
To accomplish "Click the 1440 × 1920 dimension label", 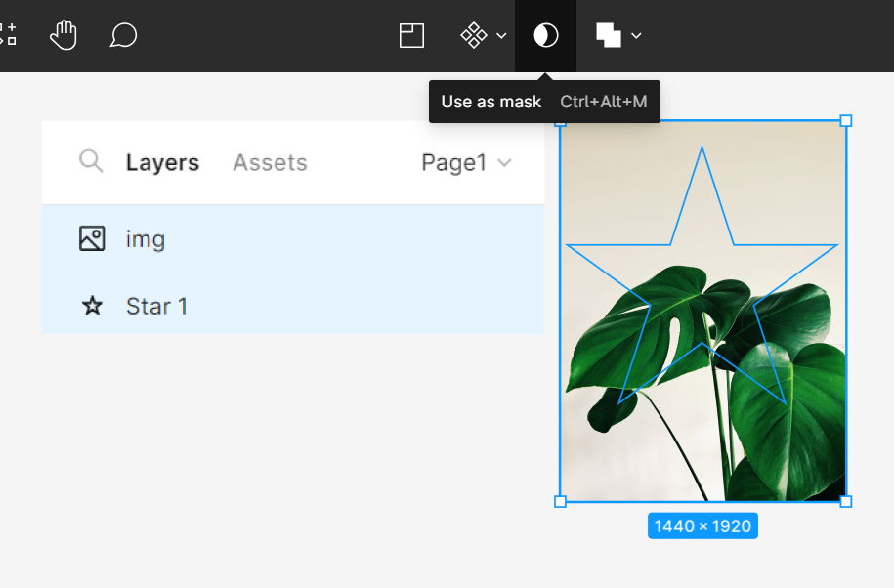I will tap(702, 525).
